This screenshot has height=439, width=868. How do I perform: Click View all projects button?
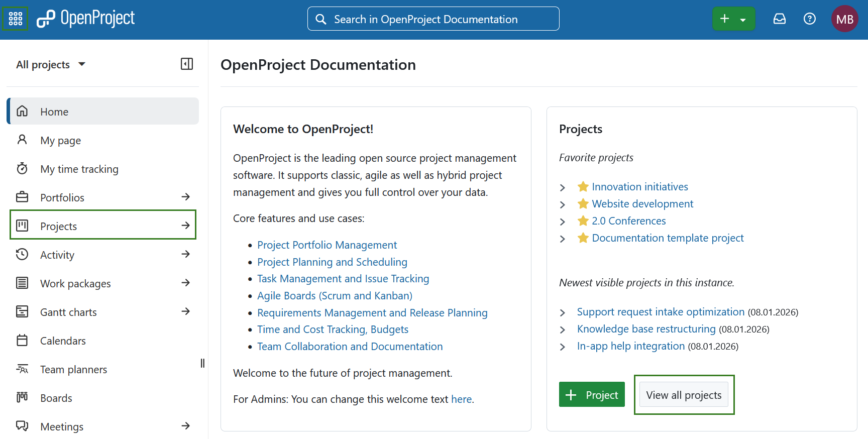pos(684,395)
